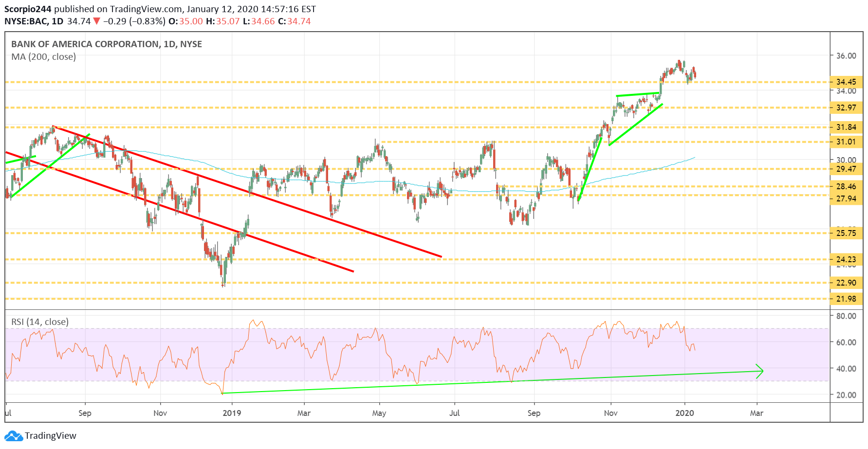Click the 20.00 RSI axis tick

[x=846, y=395]
